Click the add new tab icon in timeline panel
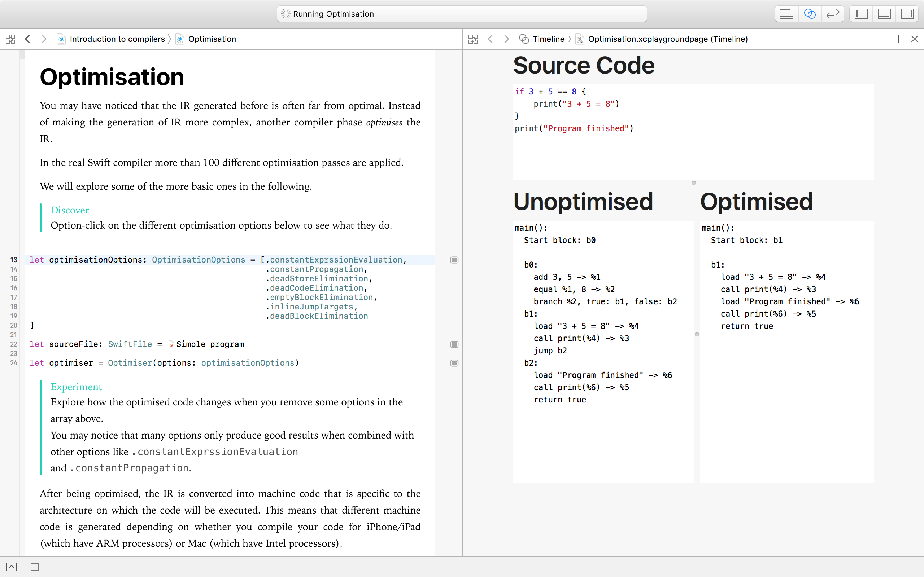 pos(899,38)
